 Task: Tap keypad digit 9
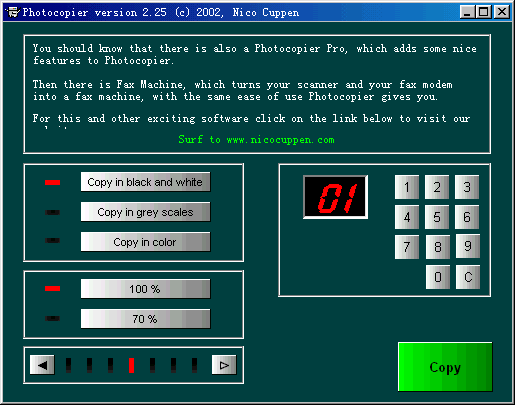tap(467, 246)
